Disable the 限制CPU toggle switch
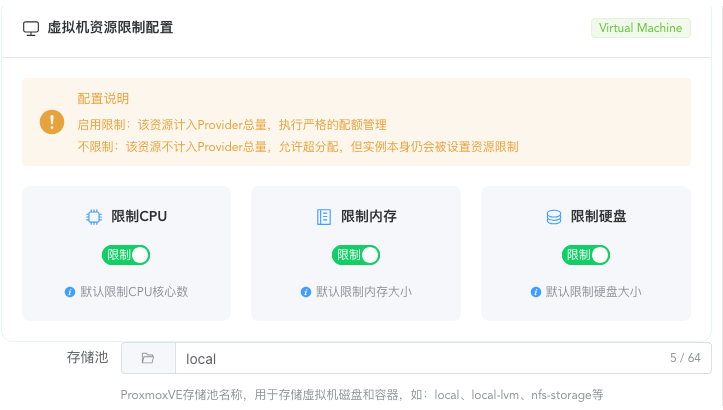The height and width of the screenshot is (410, 723). coord(126,255)
